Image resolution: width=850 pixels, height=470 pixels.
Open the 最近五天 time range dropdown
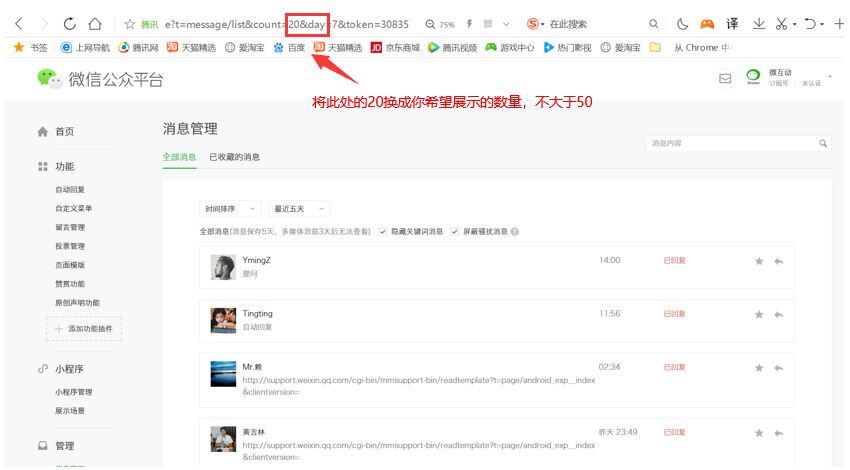(299, 209)
